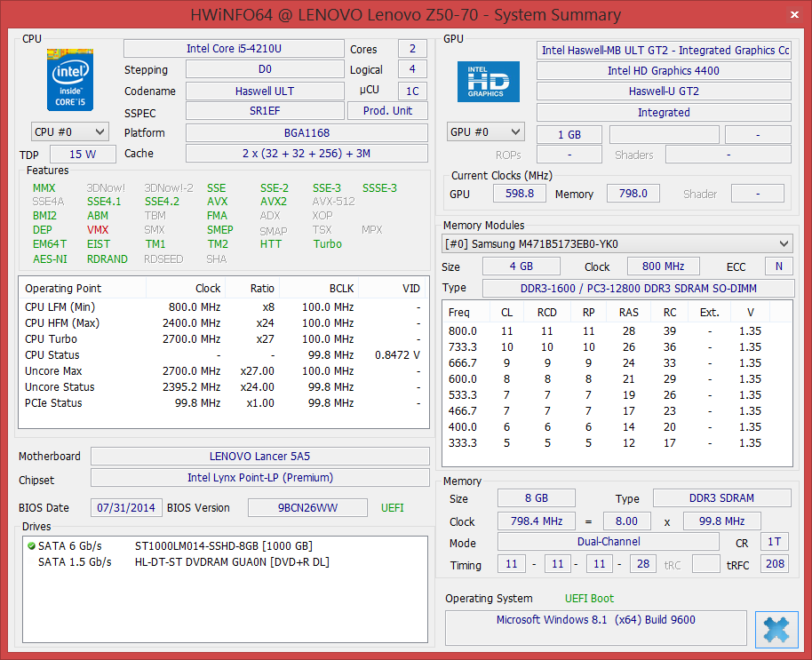Open the CPU #0 selector dropdown
The image size is (812, 660).
(x=70, y=131)
